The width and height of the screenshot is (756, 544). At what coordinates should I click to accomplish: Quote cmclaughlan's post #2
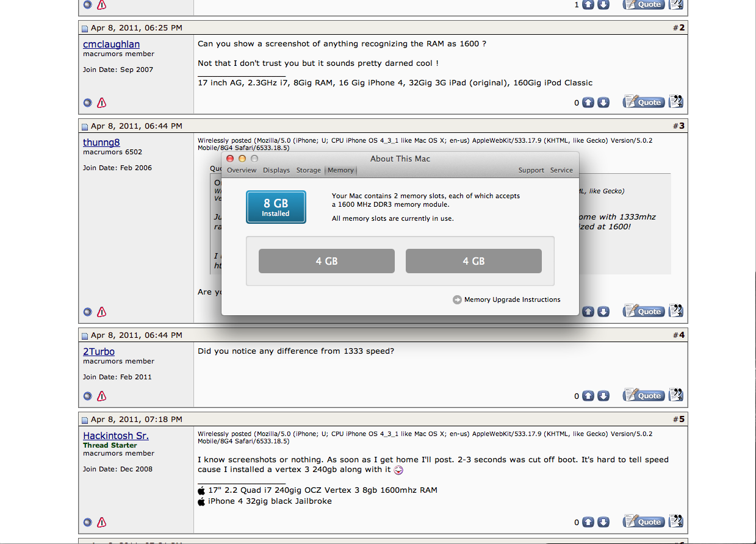(x=643, y=102)
